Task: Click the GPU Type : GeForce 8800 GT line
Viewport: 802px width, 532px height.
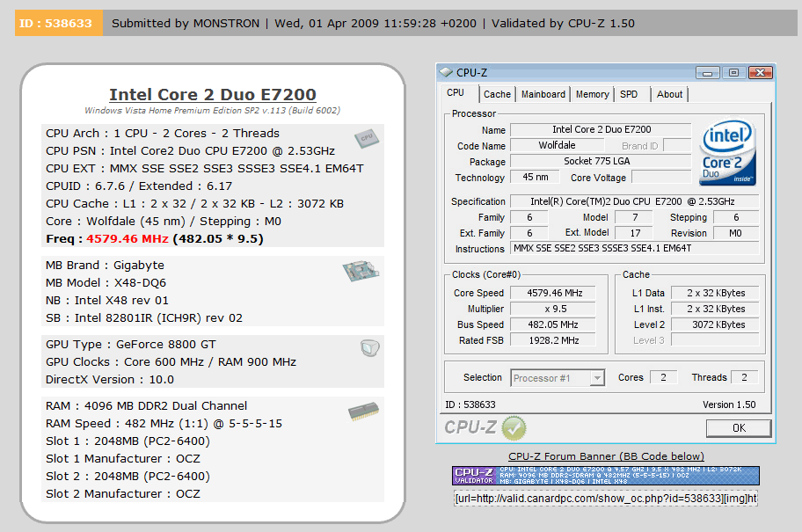Action: coord(131,345)
